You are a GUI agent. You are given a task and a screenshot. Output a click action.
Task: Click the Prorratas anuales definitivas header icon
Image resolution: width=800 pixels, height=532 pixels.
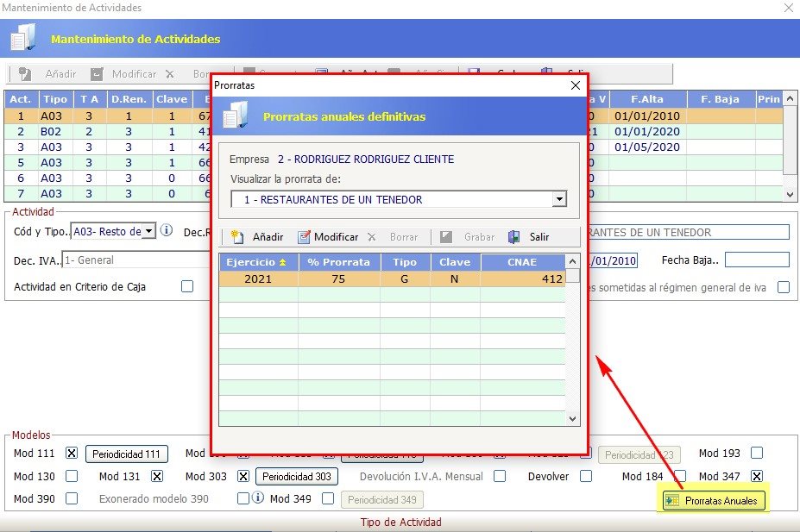click(x=235, y=116)
